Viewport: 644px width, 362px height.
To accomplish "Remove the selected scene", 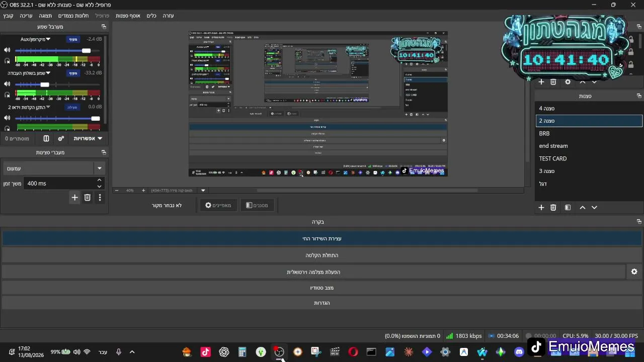I will [553, 207].
